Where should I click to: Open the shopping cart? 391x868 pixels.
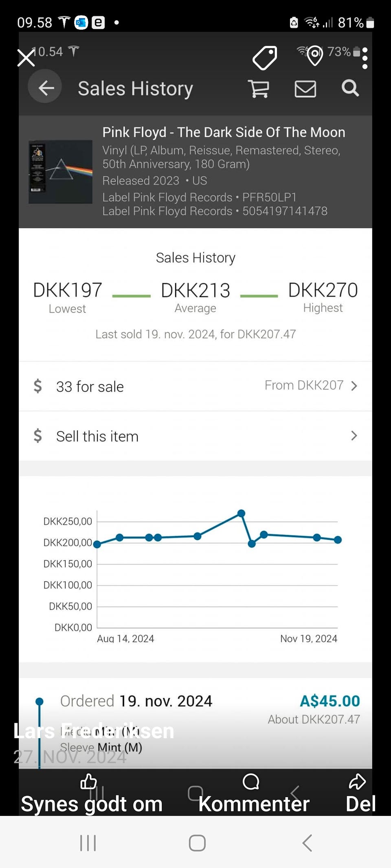click(259, 88)
